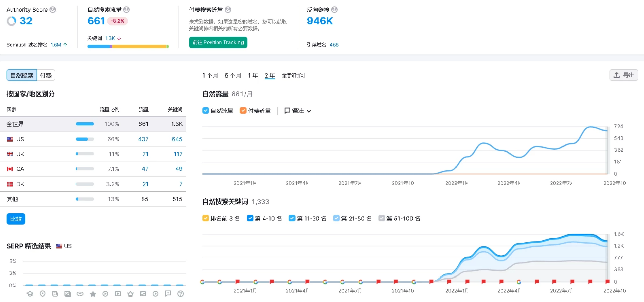Click the star reviews SERP feature icon
Screen dimensions: 644x302
(x=93, y=294)
